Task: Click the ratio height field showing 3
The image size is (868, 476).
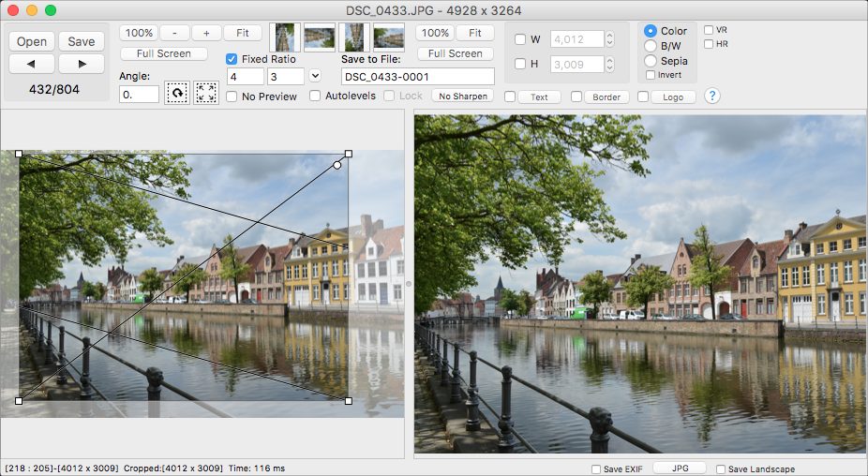Action: tap(286, 77)
